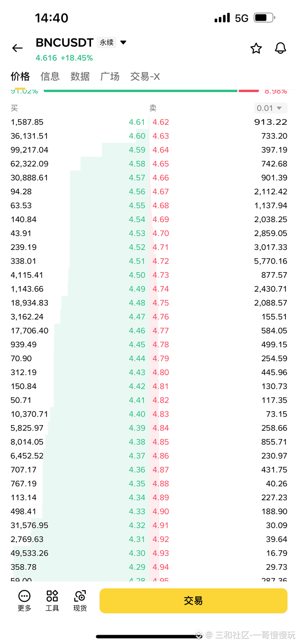This screenshot has width=298, height=644.
Task: Tap the 永续 perpetual contract tag
Action: click(107, 42)
